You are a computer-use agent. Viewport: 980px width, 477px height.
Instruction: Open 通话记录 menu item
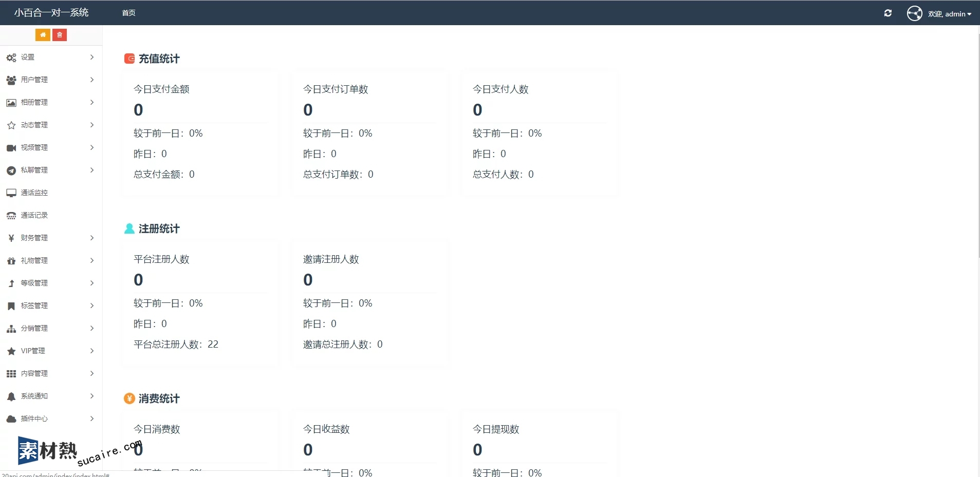tap(51, 215)
